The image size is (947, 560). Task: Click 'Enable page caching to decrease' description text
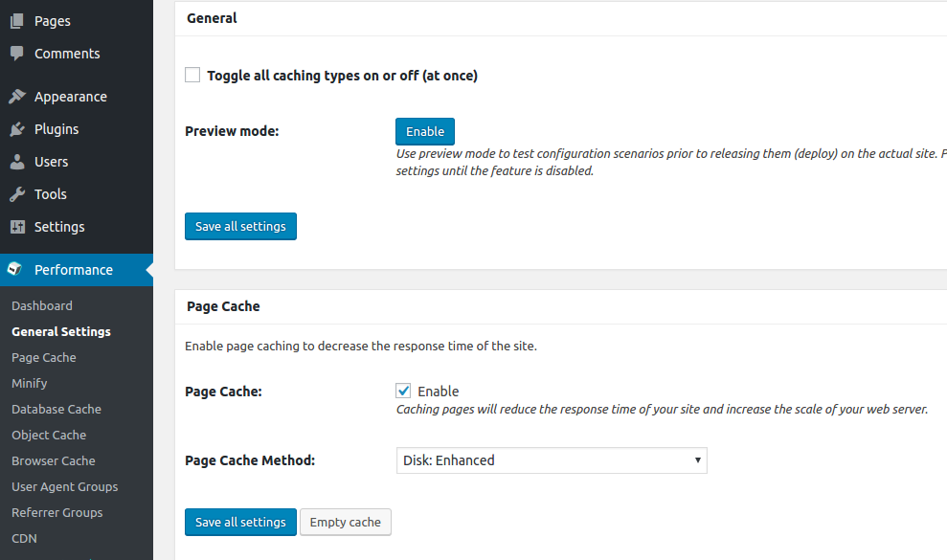[361, 347]
